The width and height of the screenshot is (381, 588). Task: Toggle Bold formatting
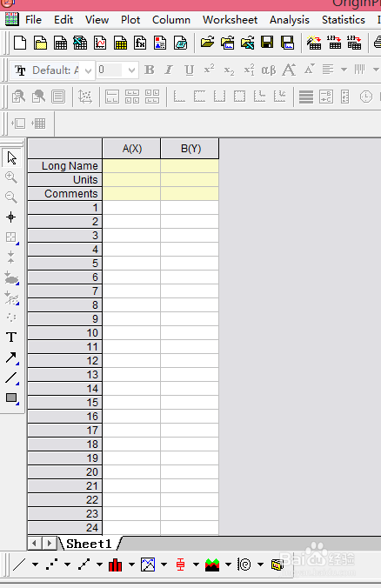150,70
